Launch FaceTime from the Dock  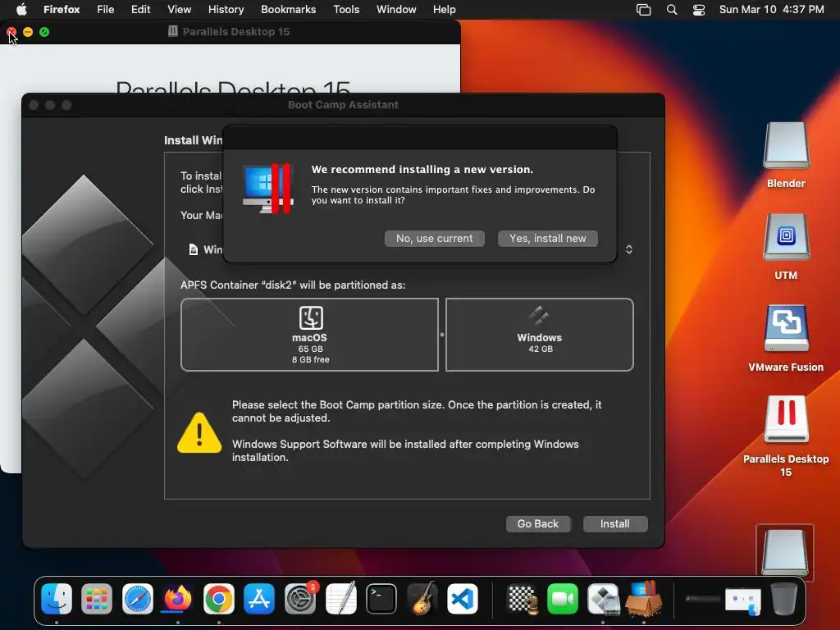click(563, 598)
